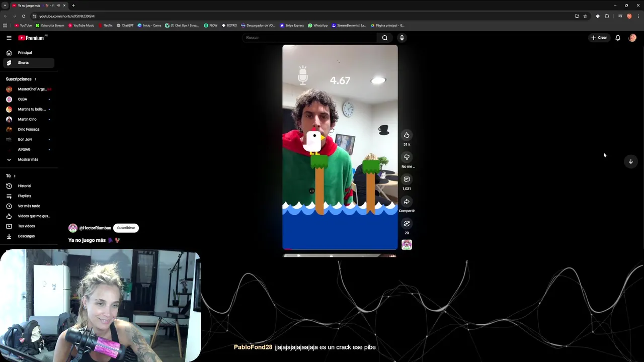Screen dimensions: 644x362
Task: Seek on the Short progress bar
Action: (x=340, y=249)
